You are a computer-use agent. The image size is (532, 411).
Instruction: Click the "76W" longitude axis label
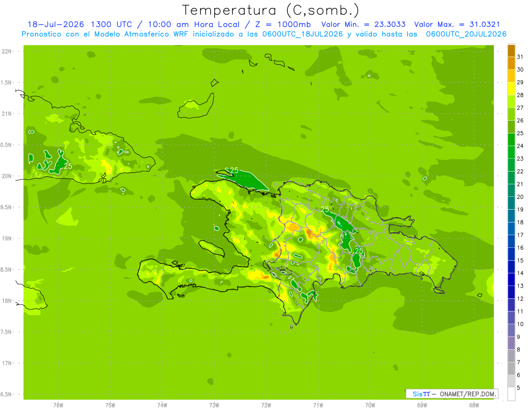click(x=58, y=405)
